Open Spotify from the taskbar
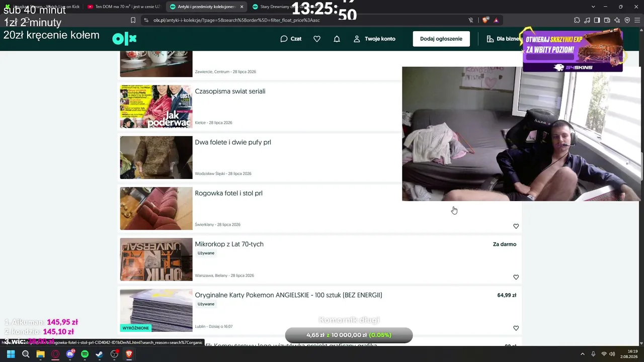This screenshot has width=644, height=362. pos(85,354)
